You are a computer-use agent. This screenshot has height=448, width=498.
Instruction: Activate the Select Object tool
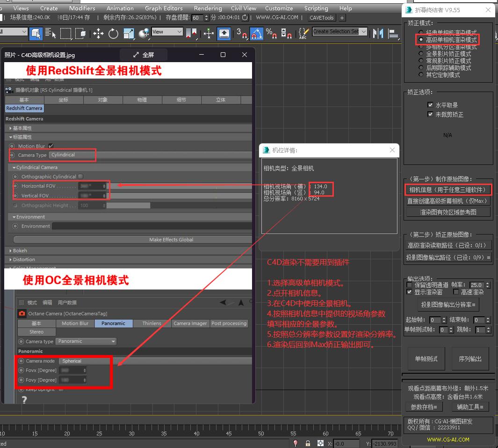(36, 33)
